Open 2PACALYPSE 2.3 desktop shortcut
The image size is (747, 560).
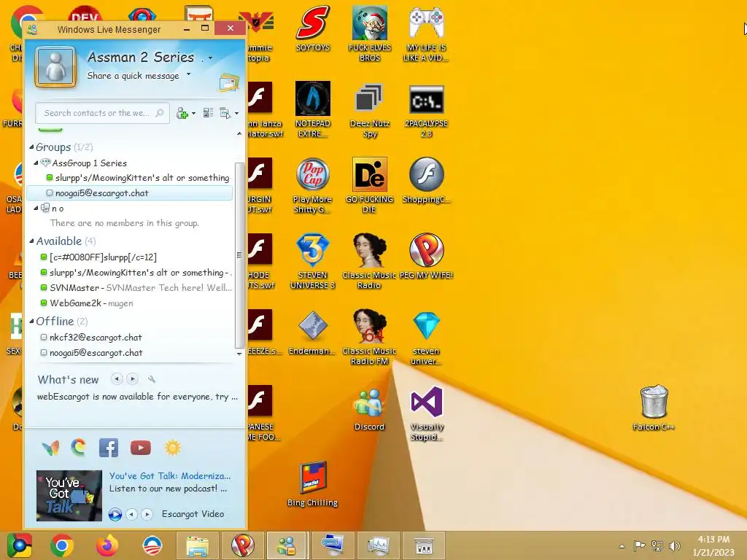(426, 110)
